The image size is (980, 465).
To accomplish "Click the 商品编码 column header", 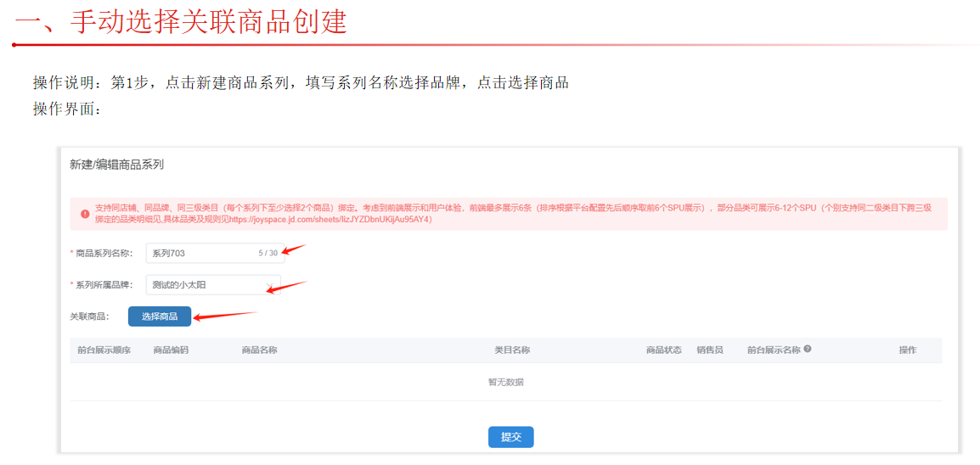I will click(x=171, y=350).
